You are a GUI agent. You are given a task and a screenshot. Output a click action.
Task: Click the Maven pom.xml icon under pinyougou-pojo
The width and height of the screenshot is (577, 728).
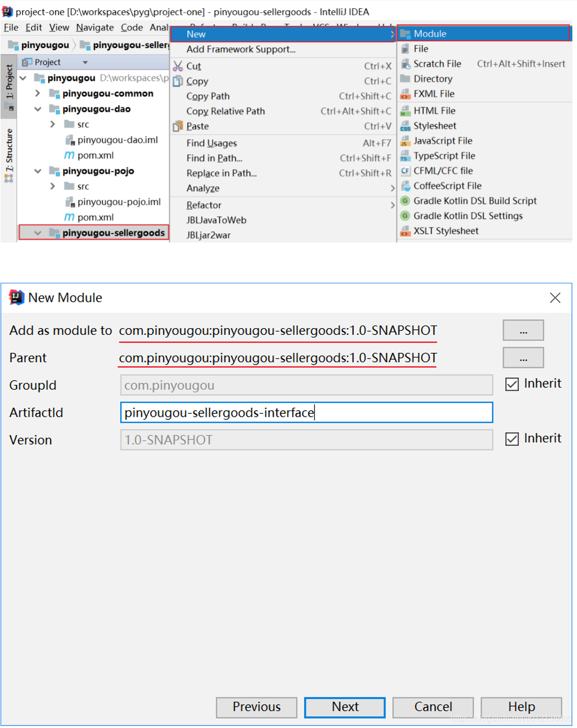pyautogui.click(x=69, y=217)
